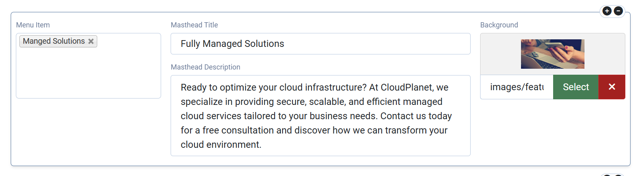
Task: Click the "Manged Solutions" tag text
Action: pyautogui.click(x=54, y=41)
